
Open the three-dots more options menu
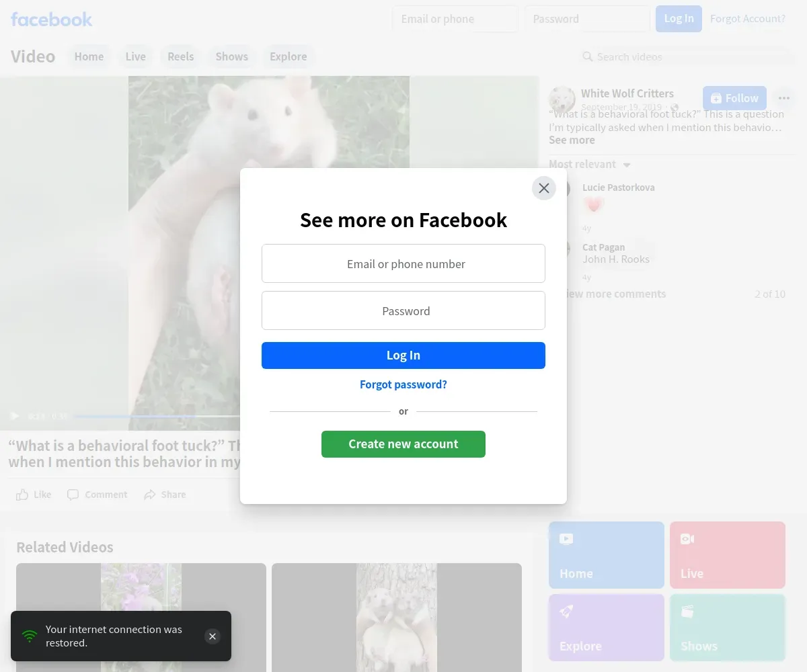pos(783,98)
